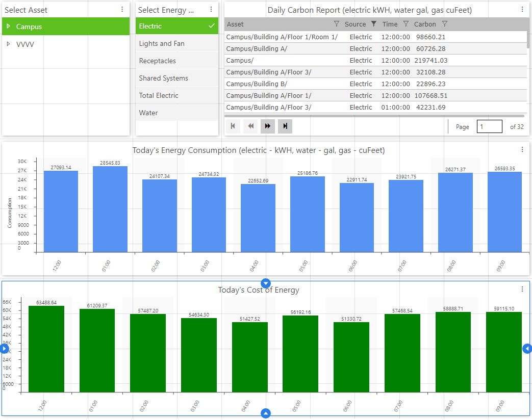532x420 pixels.
Task: Click the 04:00 consumption bar labeled 22652.69
Action: (x=258, y=218)
